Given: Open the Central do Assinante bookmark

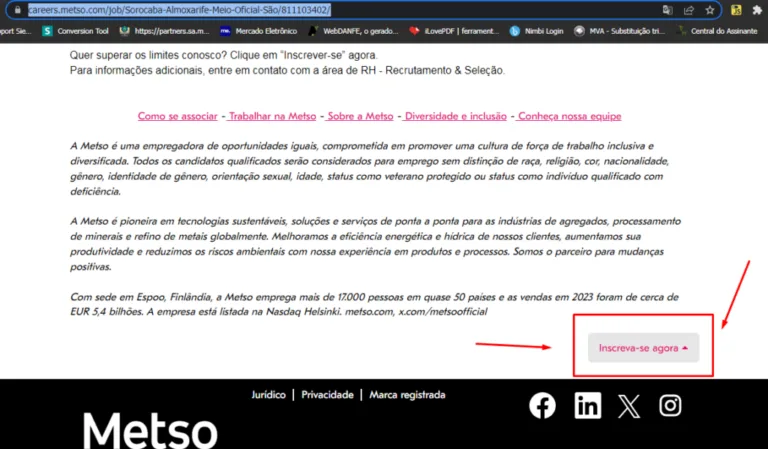Looking at the screenshot, I should pos(717,31).
